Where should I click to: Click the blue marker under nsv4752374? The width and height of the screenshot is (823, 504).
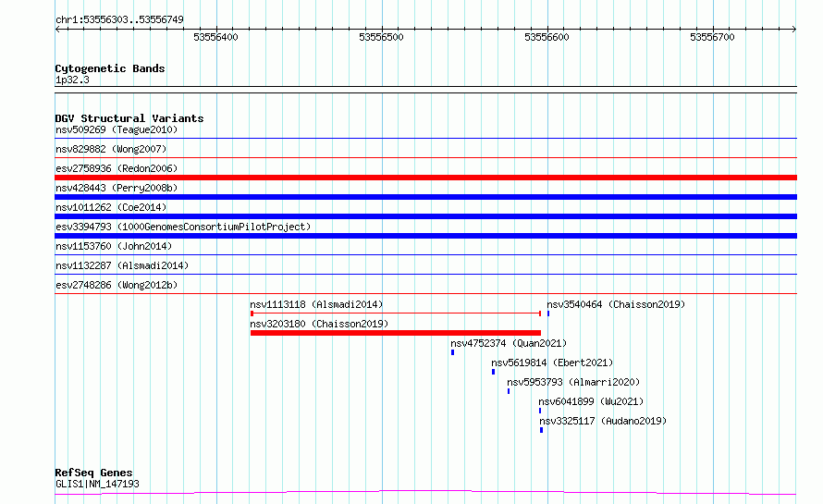tap(452, 352)
